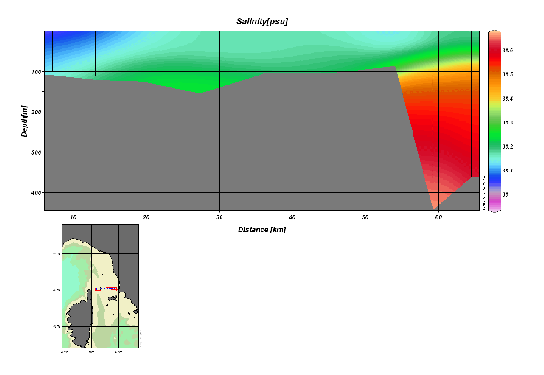Click the Depth [m] axis label

[24, 121]
